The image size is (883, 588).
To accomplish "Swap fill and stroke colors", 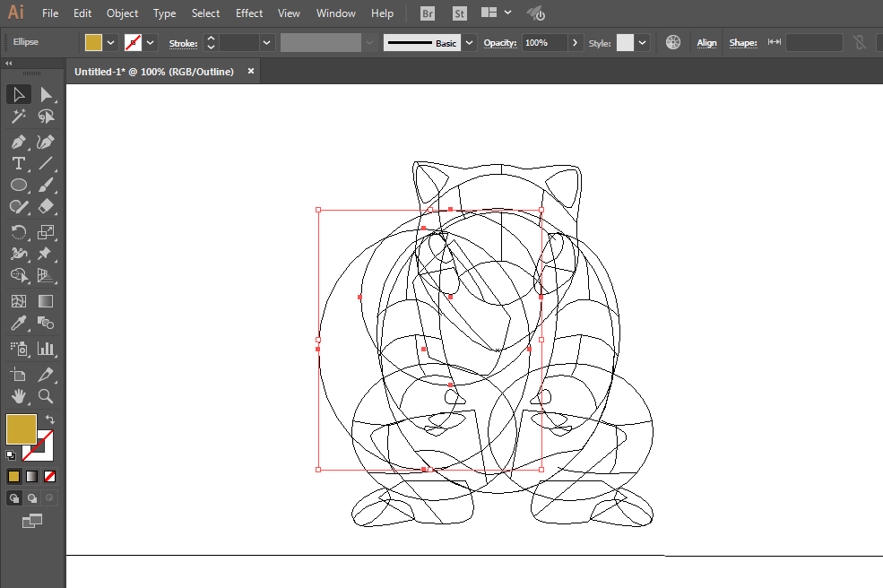I will coord(50,419).
